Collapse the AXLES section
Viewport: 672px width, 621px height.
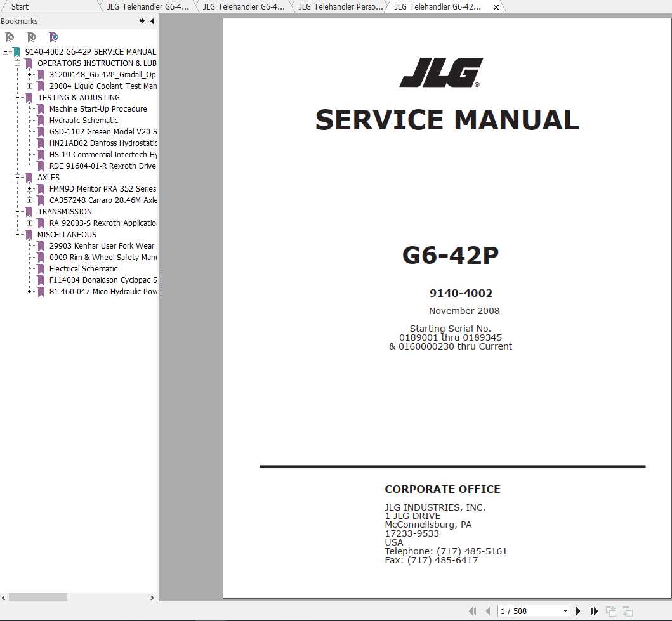click(x=18, y=178)
